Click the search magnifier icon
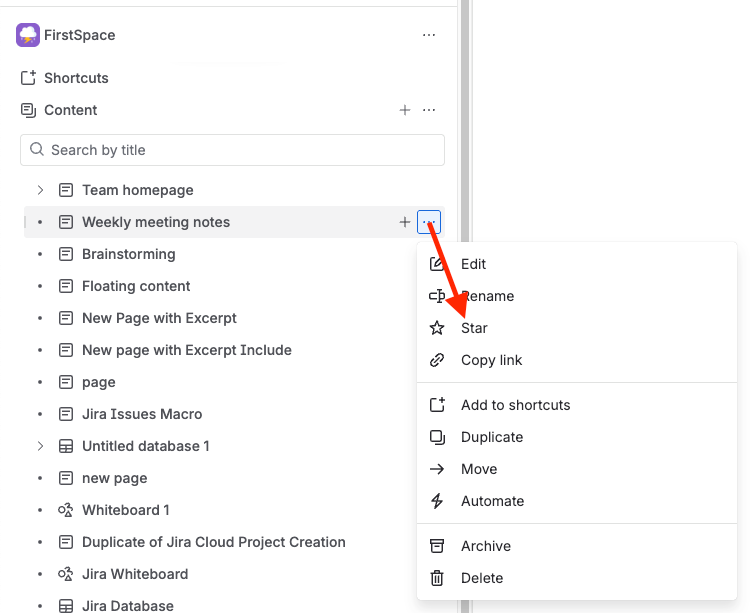This screenshot has height=613, width=756. point(37,150)
